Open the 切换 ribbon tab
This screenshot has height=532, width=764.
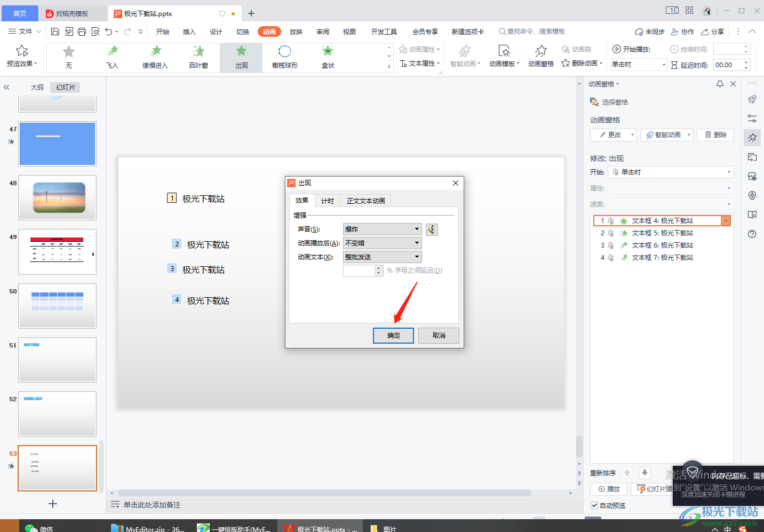(243, 32)
